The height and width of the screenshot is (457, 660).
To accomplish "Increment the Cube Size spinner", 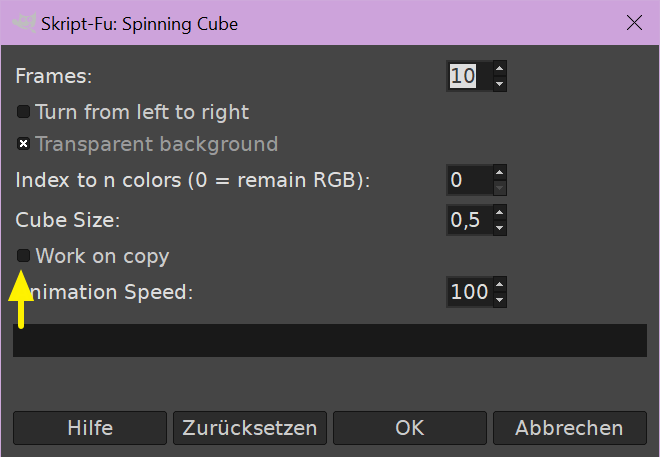I will 500,213.
